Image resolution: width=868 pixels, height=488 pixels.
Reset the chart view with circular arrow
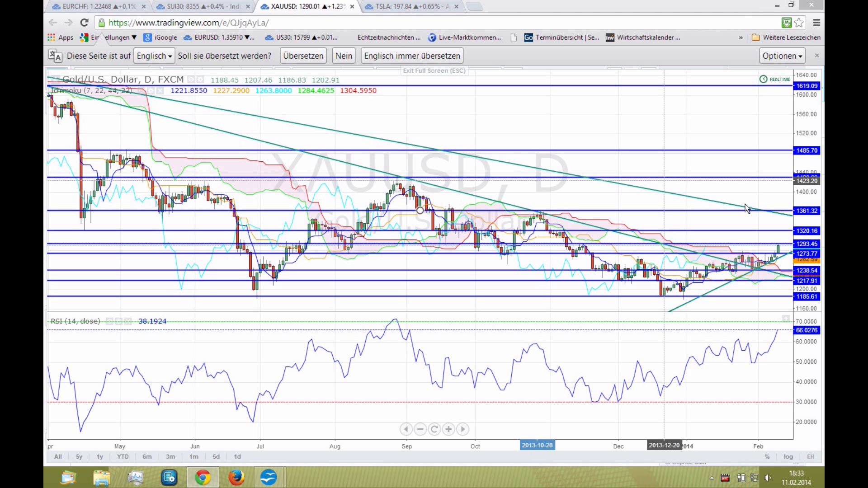click(434, 429)
